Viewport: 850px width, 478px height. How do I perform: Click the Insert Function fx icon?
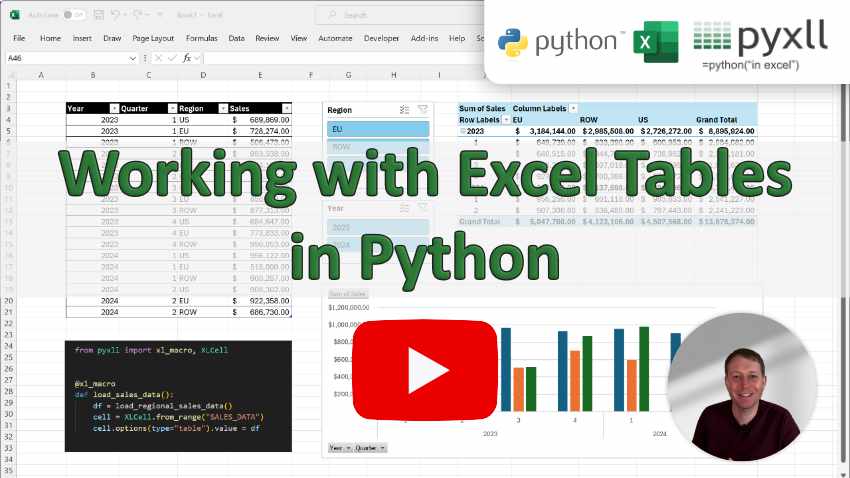point(187,58)
